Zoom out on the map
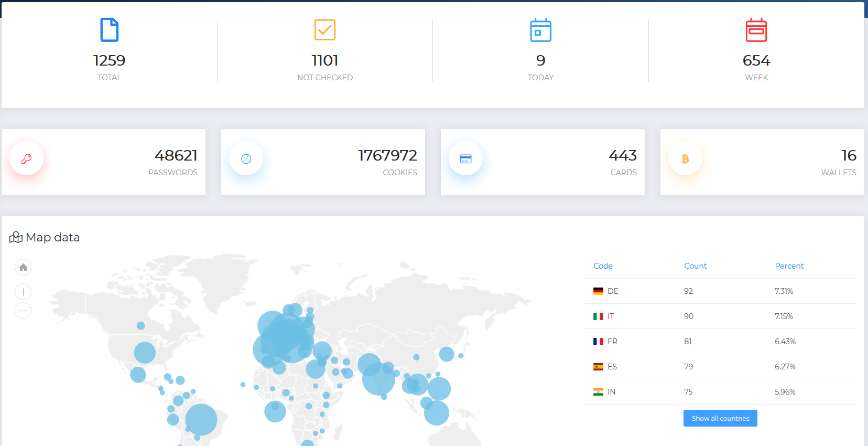The height and width of the screenshot is (446, 868). point(23,311)
